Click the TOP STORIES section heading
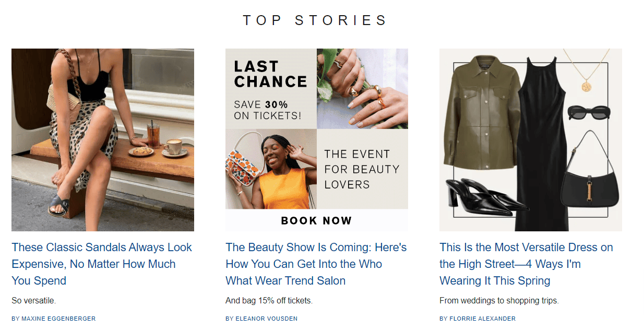This screenshot has height=329, width=644. point(315,20)
